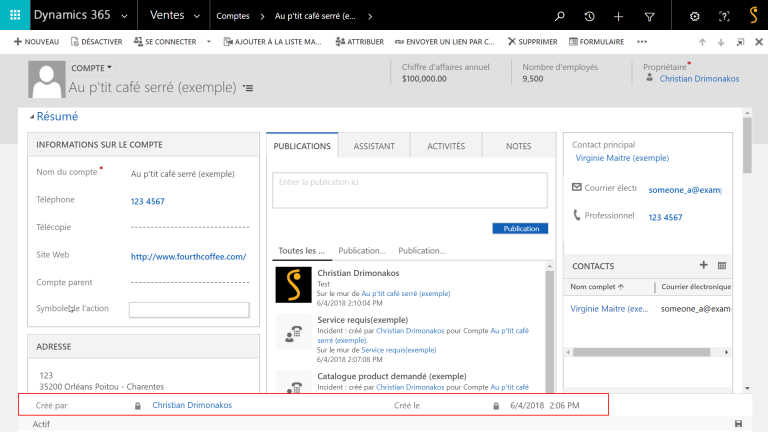
Task: Open the Dynamics 365 dropdown chevron
Action: (x=124, y=16)
